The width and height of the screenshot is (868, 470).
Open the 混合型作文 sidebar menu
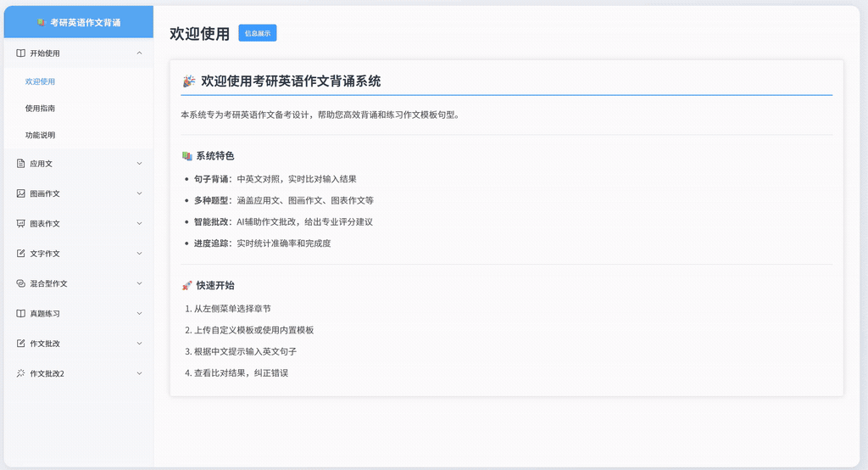pyautogui.click(x=79, y=283)
